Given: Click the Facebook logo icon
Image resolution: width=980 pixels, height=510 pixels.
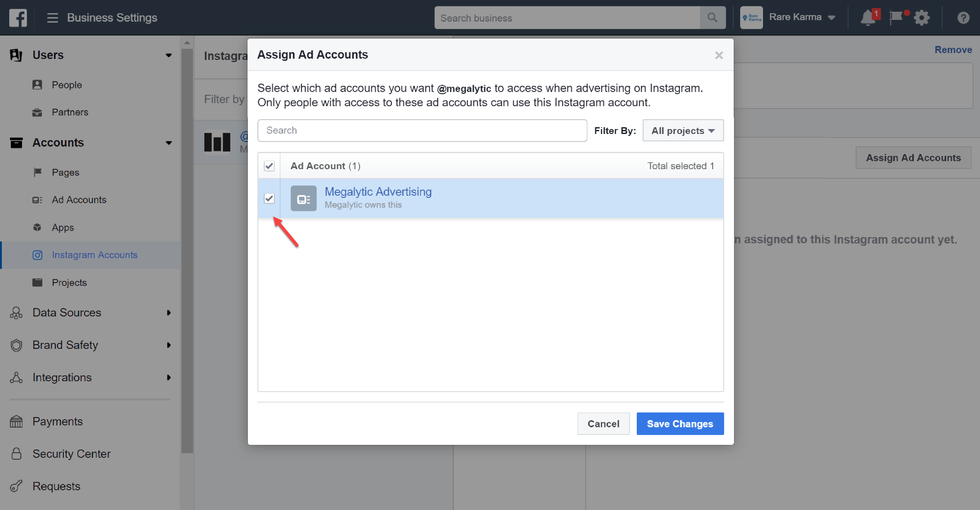Looking at the screenshot, I should (x=18, y=18).
